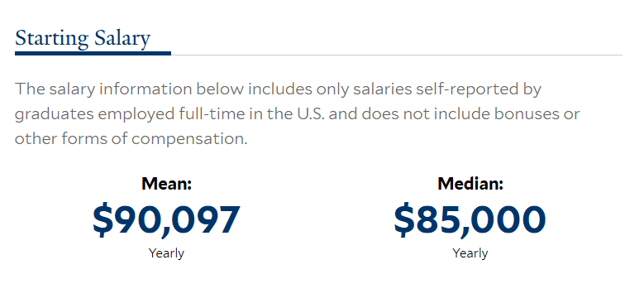Click Yearly text under mean salary
Image resolution: width=644 pixels, height=308 pixels.
pyautogui.click(x=166, y=253)
